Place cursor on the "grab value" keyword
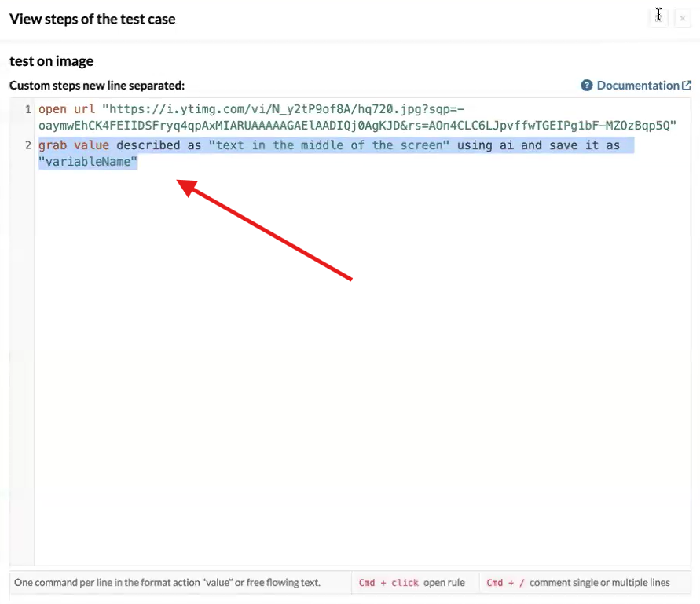Image resolution: width=700 pixels, height=604 pixels. coord(74,145)
